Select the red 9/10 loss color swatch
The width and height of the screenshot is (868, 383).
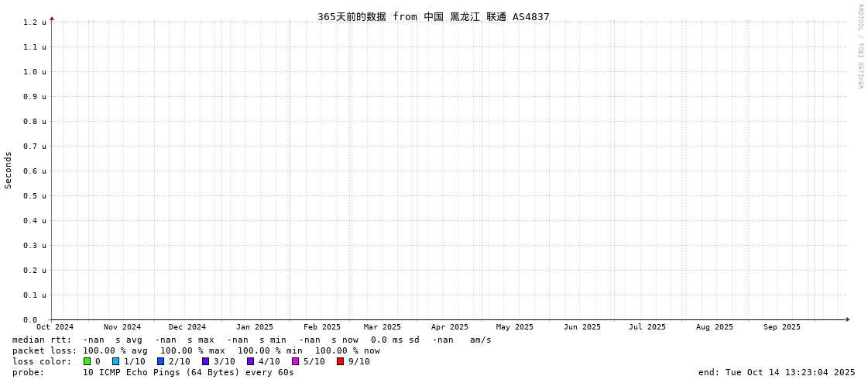341,361
